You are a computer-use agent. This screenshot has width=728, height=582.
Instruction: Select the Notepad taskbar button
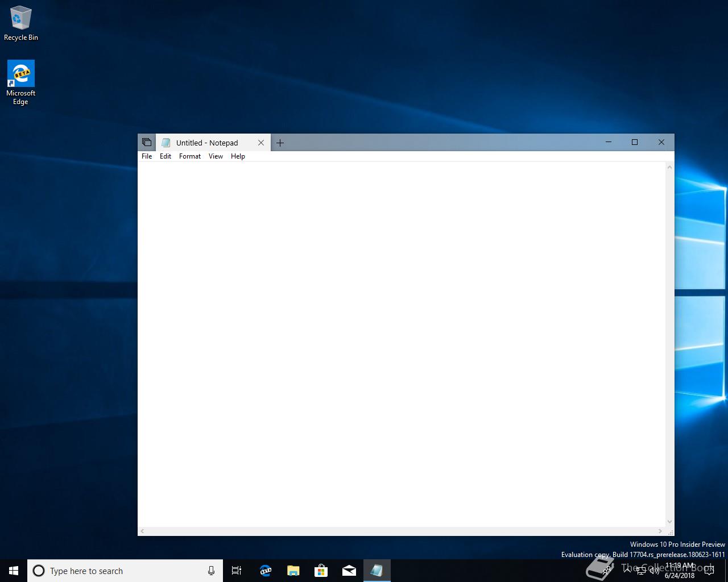click(377, 571)
